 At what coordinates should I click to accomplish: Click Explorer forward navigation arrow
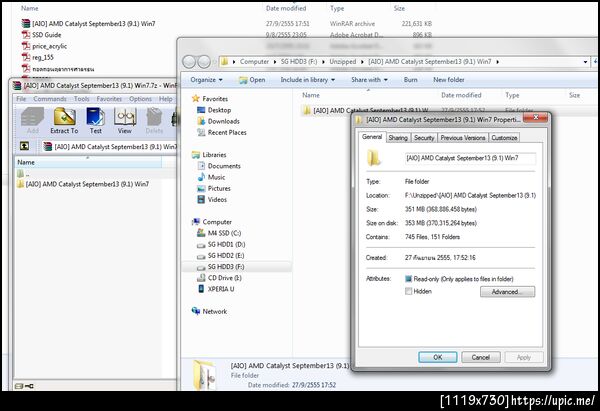204,62
